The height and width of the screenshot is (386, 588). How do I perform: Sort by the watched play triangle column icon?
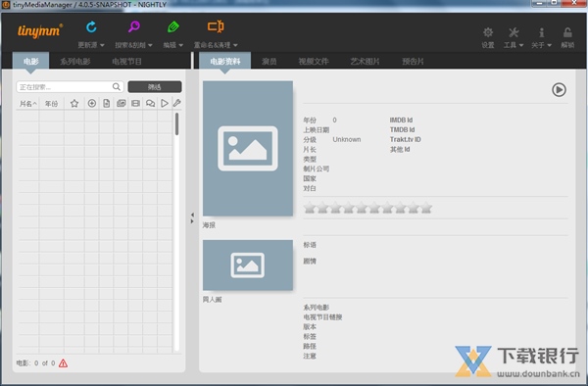pyautogui.click(x=165, y=104)
